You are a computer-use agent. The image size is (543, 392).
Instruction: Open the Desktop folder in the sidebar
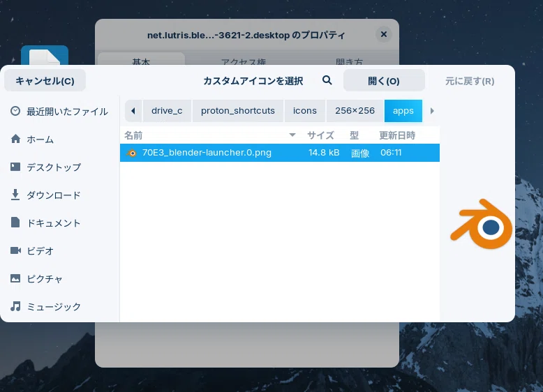click(x=59, y=167)
